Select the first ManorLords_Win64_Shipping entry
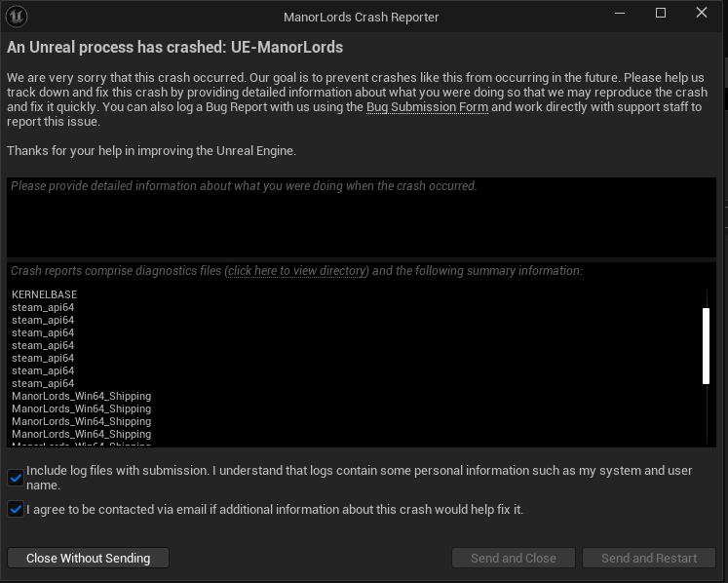This screenshot has height=583, width=728. (82, 396)
